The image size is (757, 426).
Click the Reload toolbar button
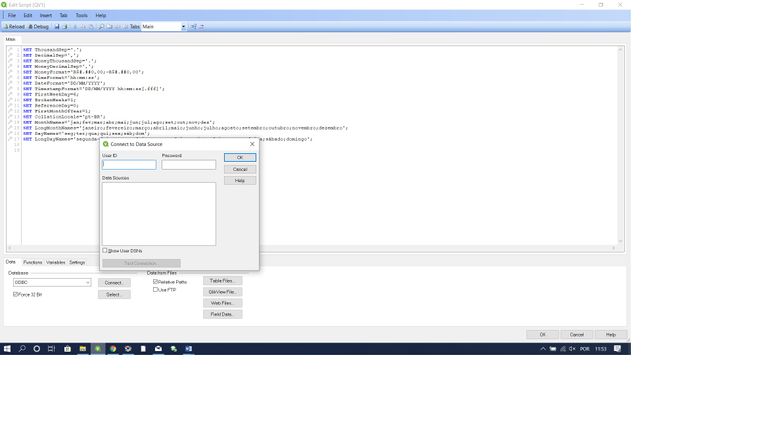click(x=14, y=27)
